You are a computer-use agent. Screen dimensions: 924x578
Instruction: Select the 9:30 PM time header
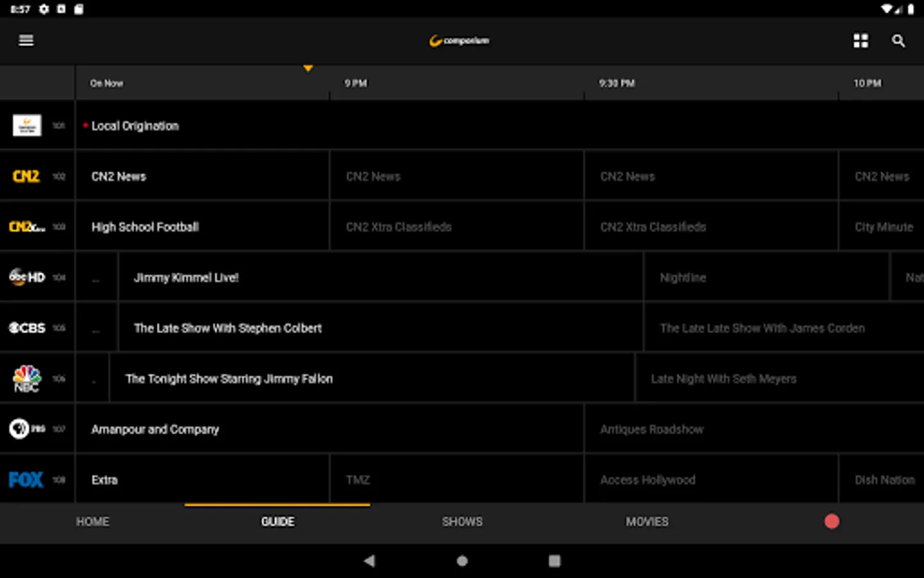[x=617, y=83]
